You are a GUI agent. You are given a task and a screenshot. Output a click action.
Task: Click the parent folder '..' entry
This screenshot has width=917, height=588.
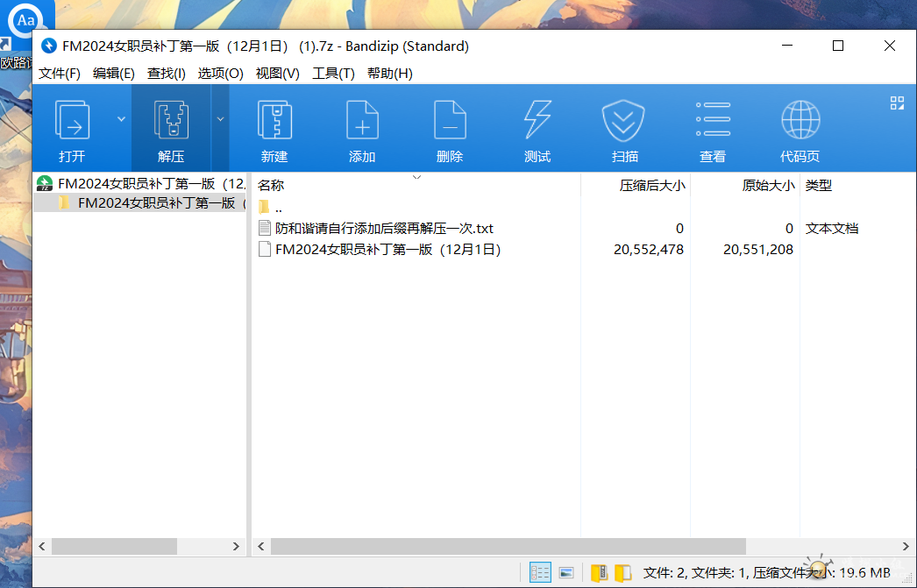pos(279,208)
